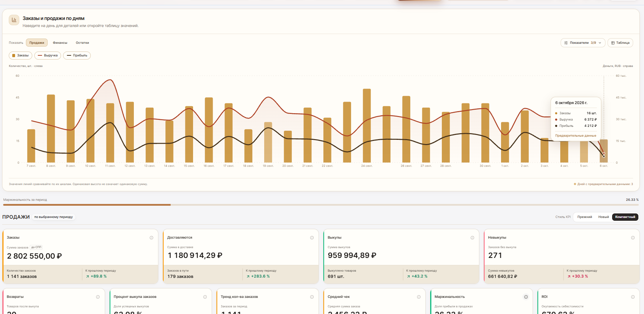Click the 959 994,89 ₽ buyouts sum

click(x=352, y=255)
